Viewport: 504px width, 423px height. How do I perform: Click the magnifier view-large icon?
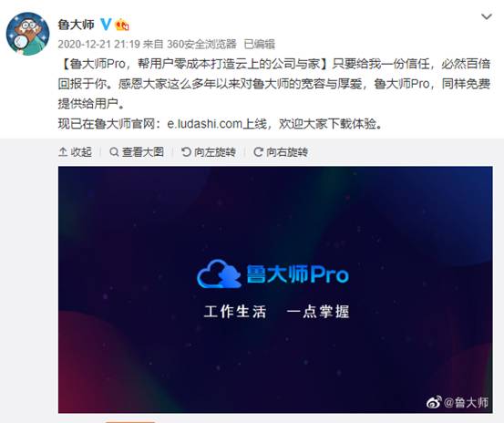point(114,151)
